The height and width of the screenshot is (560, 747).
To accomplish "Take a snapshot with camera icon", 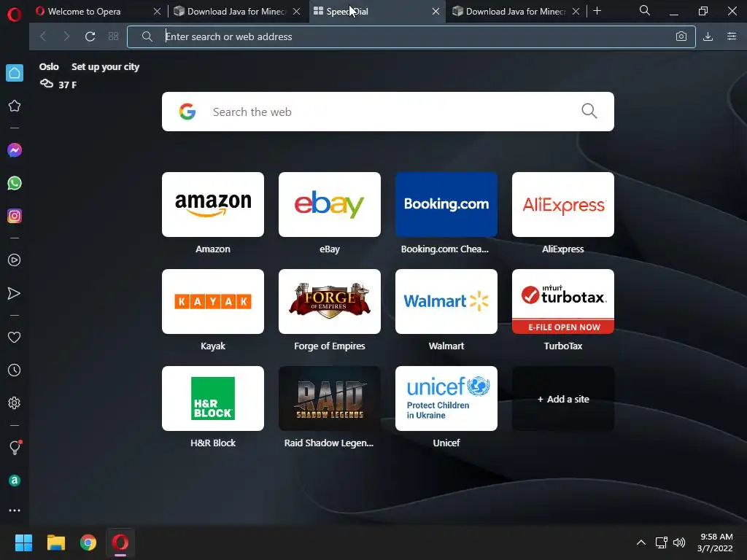I will [681, 36].
